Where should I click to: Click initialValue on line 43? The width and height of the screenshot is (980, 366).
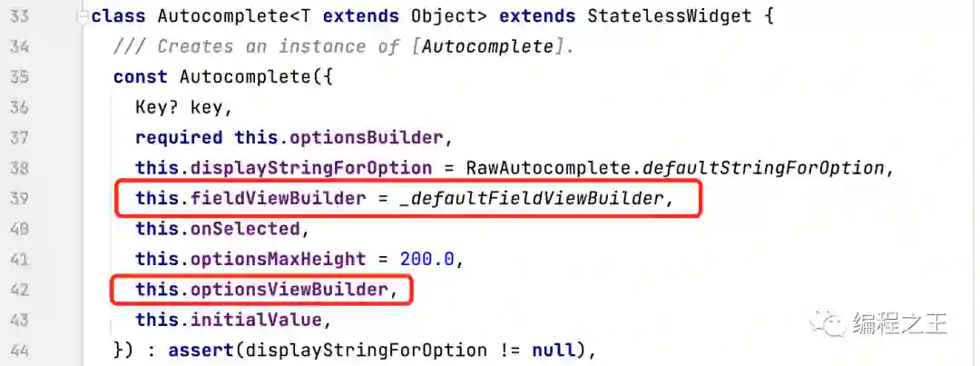256,321
